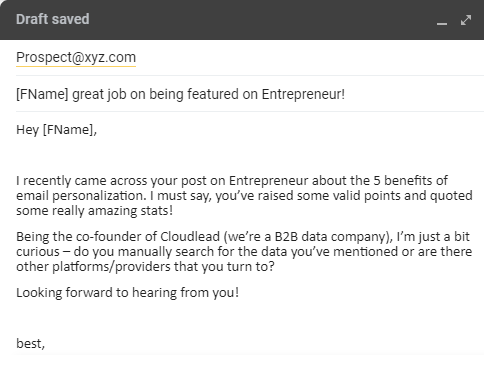Expand the compose window to full screen

466,20
